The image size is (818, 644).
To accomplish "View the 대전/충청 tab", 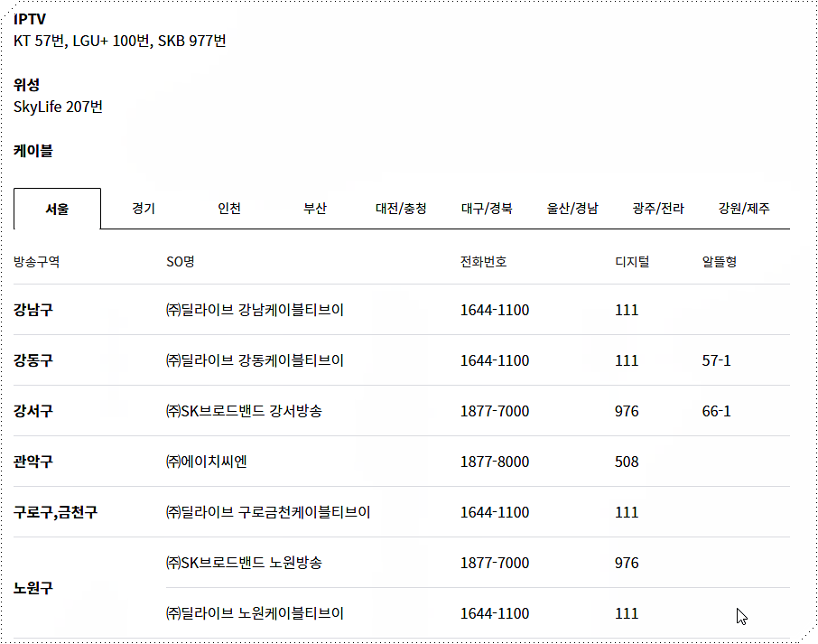I will click(x=401, y=207).
